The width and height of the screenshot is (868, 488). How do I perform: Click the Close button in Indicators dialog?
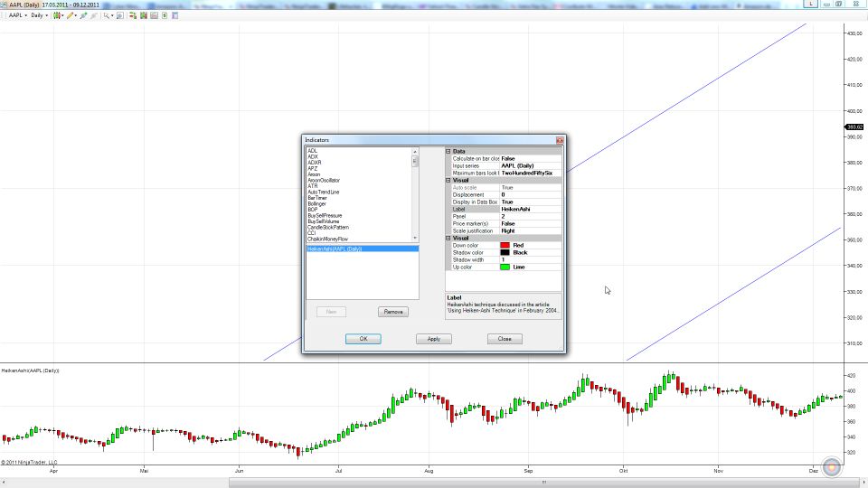pyautogui.click(x=505, y=339)
